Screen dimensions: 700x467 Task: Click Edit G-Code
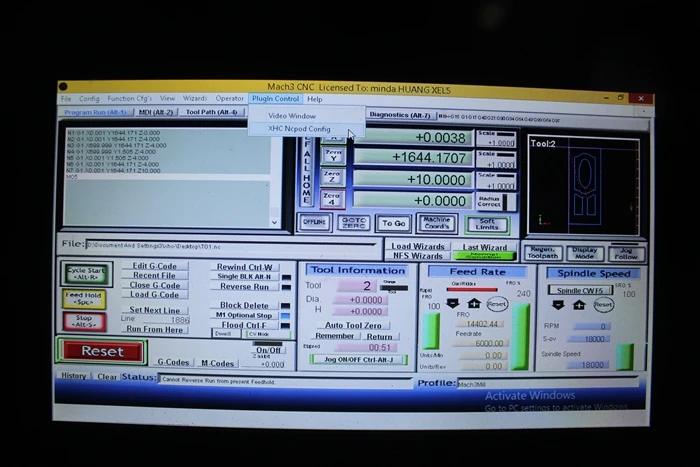tap(154, 266)
